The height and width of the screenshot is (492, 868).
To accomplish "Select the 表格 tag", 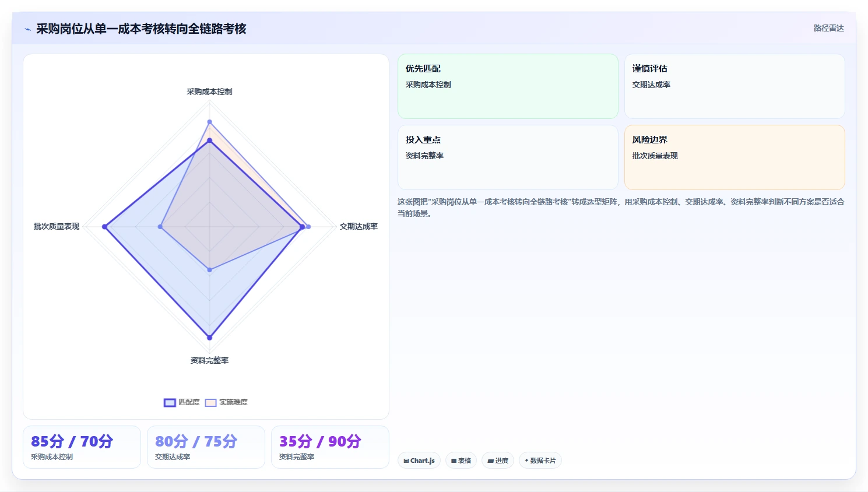I will point(461,461).
